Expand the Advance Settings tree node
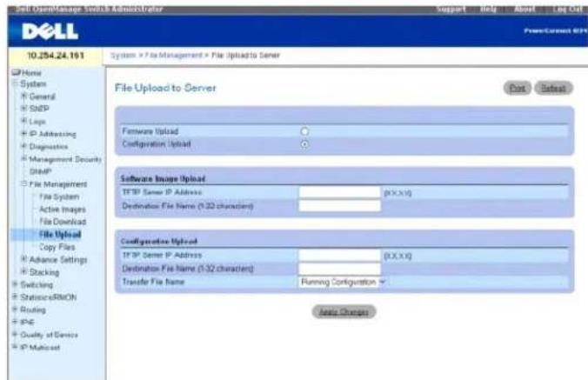Image resolution: width=588 pixels, height=380 pixels. (24, 259)
